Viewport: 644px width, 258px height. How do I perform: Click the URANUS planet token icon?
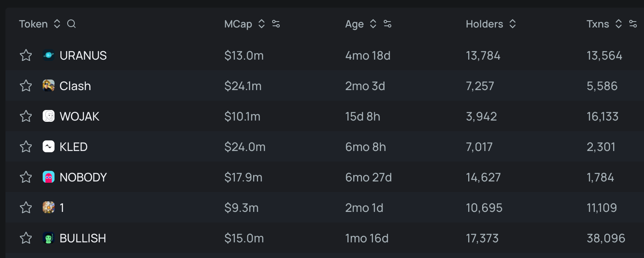tap(49, 55)
